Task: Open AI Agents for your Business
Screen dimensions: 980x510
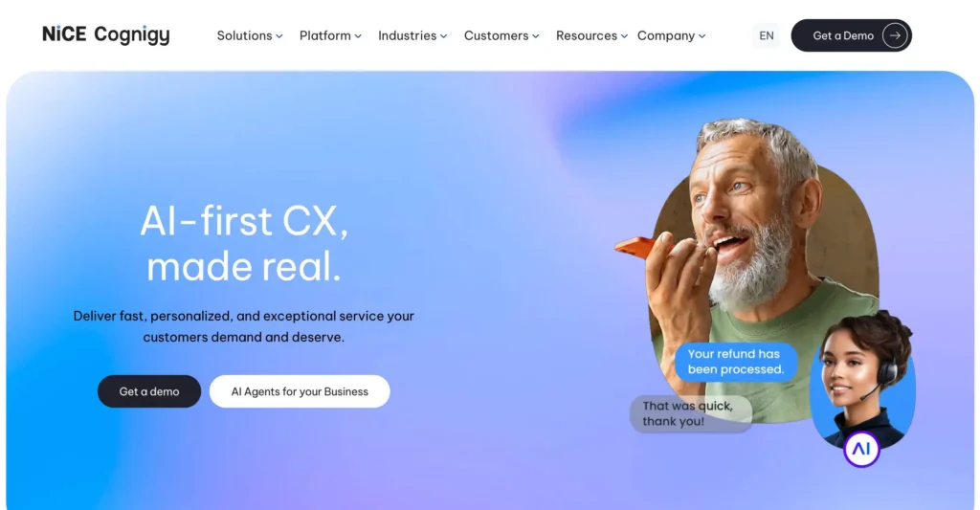Action: click(x=300, y=391)
